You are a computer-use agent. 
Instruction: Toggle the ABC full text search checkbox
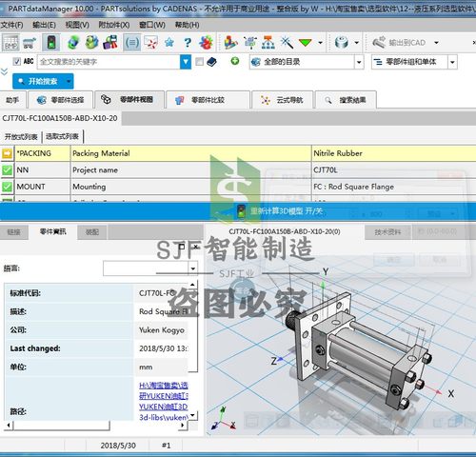(x=17, y=62)
